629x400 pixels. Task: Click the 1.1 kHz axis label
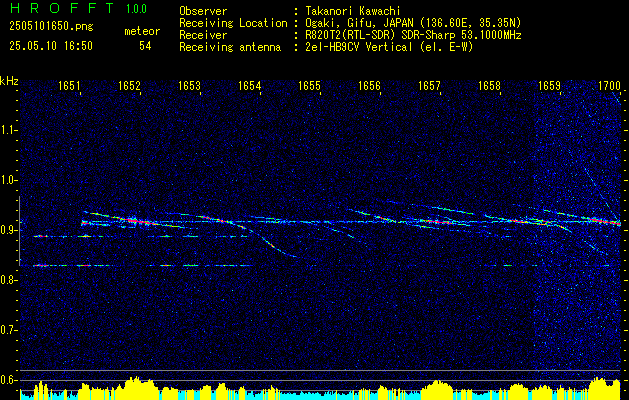pyautogui.click(x=8, y=130)
